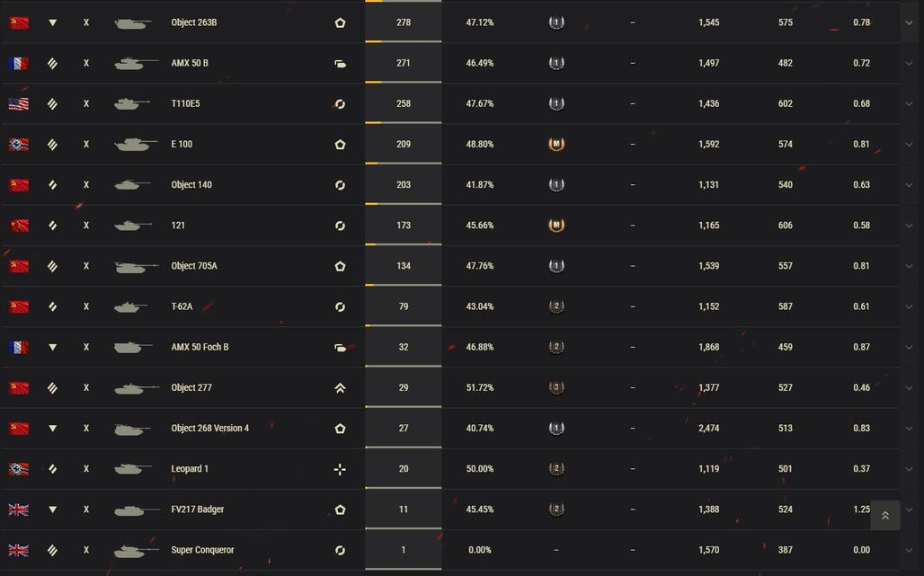Expand the T-62A row chevron

pos(909,306)
